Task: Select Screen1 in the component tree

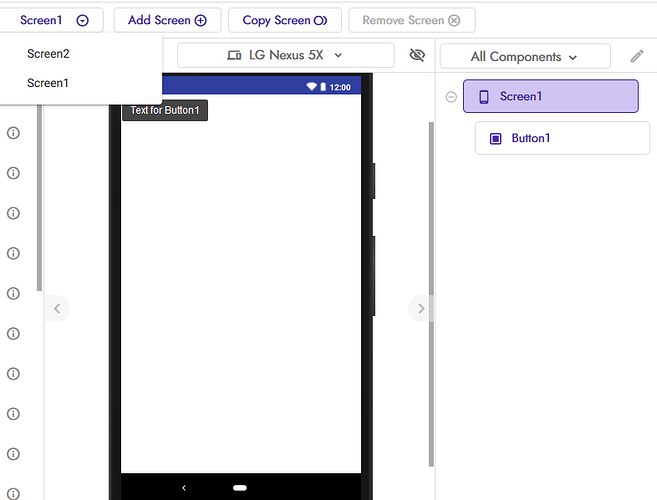Action: pyautogui.click(x=551, y=96)
